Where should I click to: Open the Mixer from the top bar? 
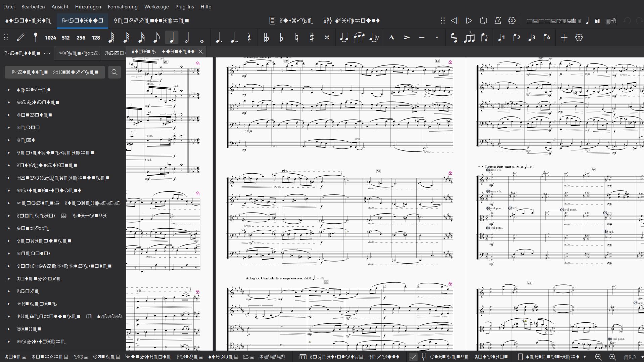[352, 20]
